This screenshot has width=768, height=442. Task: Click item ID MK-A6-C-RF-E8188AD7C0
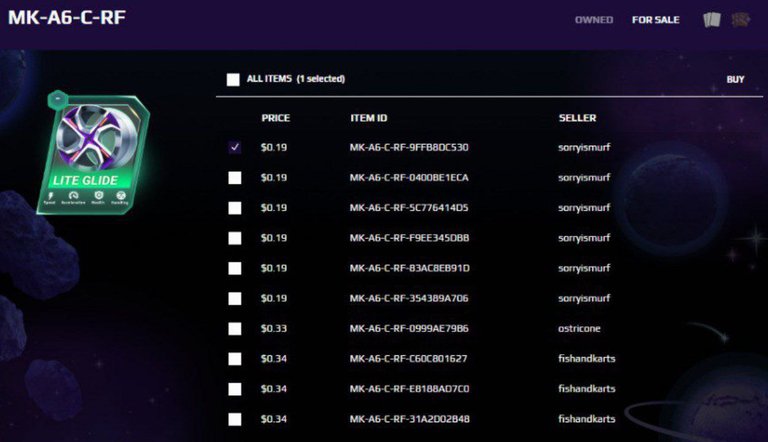[x=409, y=389]
